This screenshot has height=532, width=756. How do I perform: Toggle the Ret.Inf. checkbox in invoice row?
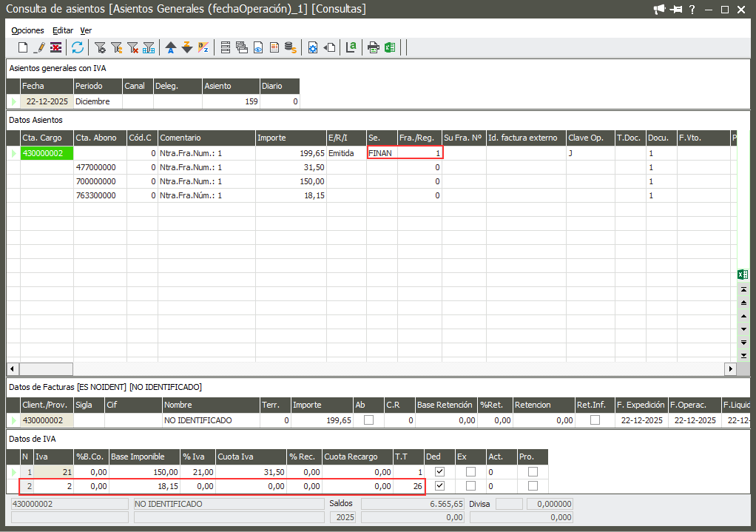click(595, 420)
